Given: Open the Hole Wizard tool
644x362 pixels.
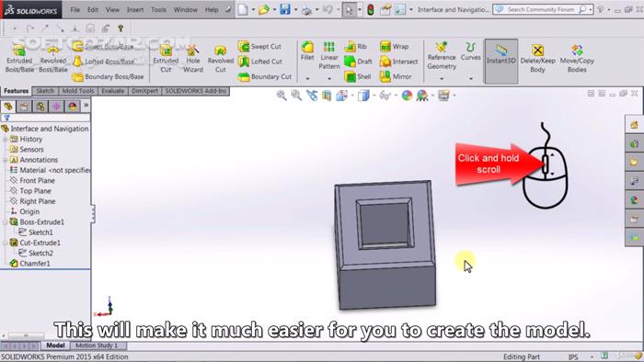Looking at the screenshot, I should (192, 59).
